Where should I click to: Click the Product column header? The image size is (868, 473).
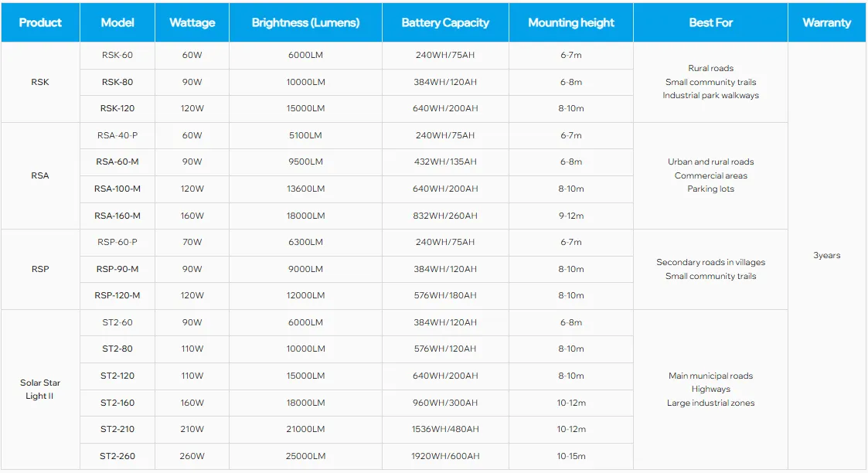[x=40, y=22]
